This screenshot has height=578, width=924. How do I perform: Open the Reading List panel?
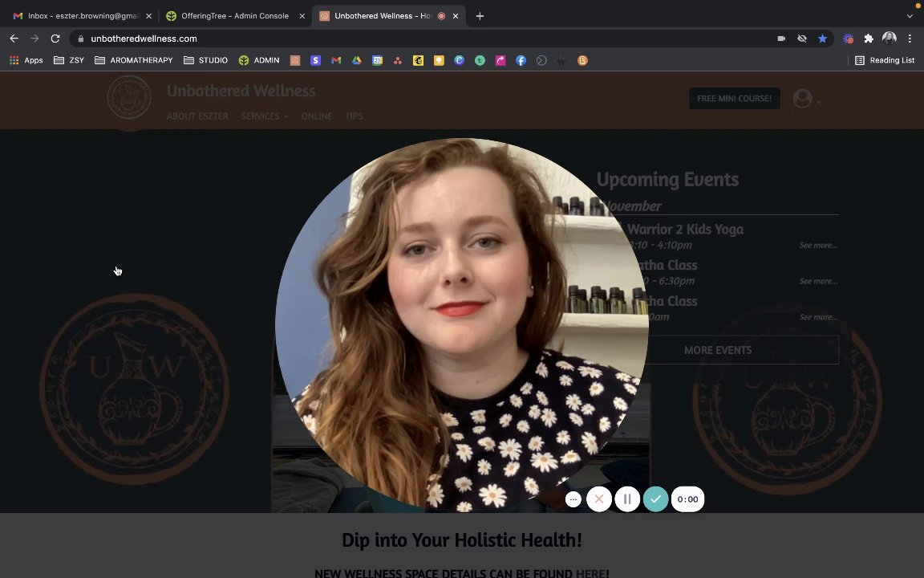point(885,60)
